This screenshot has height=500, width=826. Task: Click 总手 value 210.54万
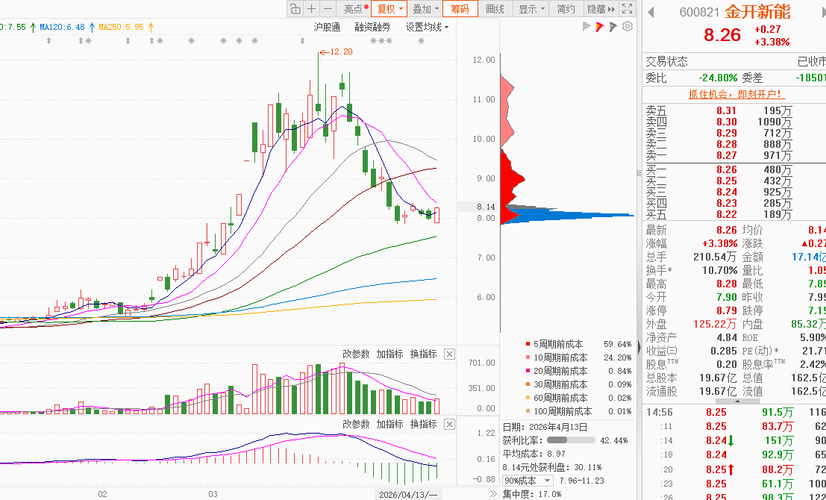pos(715,257)
